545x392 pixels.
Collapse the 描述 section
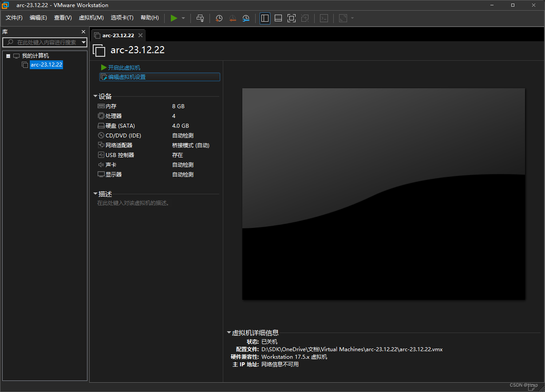point(95,194)
